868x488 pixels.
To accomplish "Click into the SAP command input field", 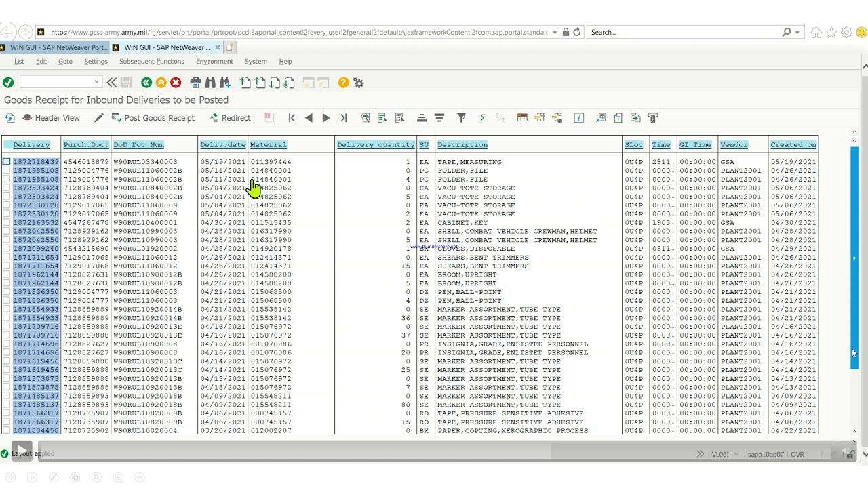I will click(x=56, y=82).
